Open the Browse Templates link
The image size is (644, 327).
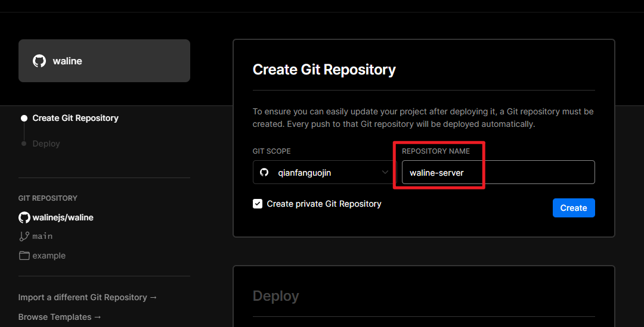point(60,317)
